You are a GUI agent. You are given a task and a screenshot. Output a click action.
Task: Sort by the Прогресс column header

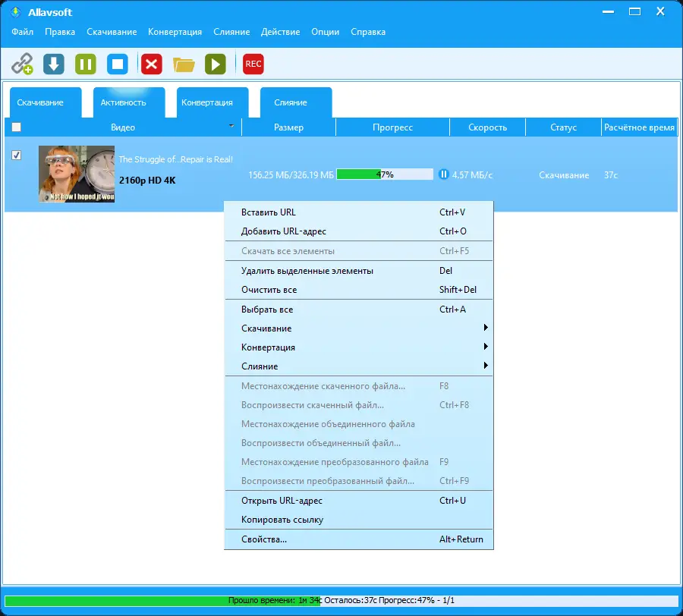click(x=392, y=127)
